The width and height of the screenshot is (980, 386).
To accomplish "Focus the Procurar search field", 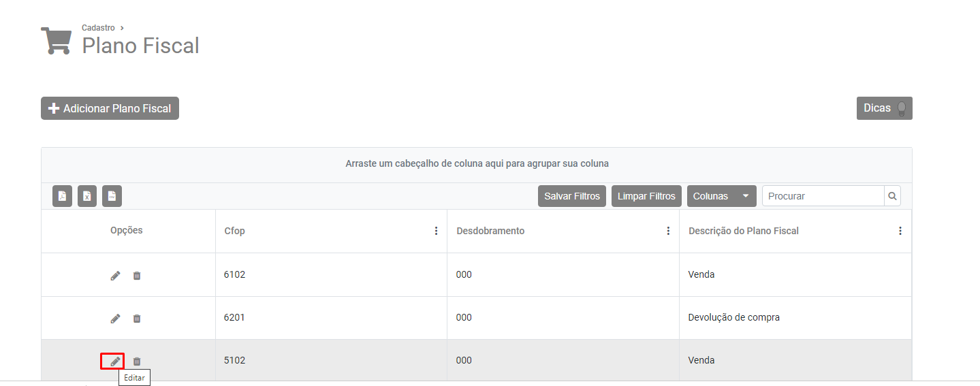I will click(x=823, y=196).
